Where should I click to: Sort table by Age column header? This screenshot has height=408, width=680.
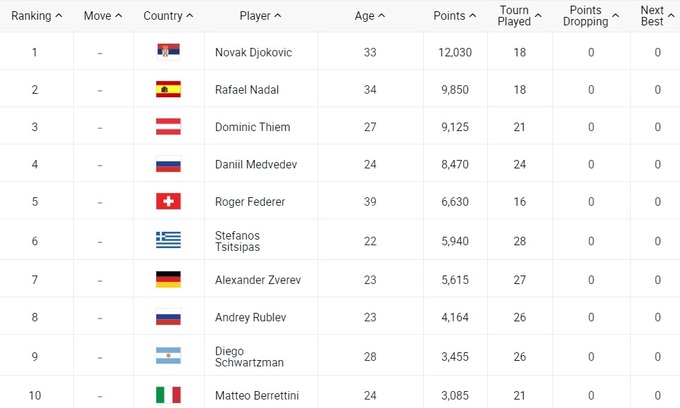369,16
